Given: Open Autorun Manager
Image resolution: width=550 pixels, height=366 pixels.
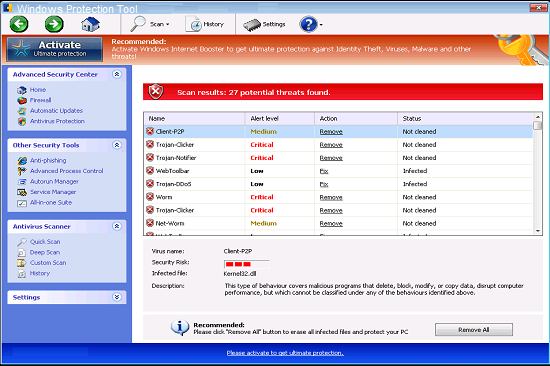Looking at the screenshot, I should click(54, 181).
